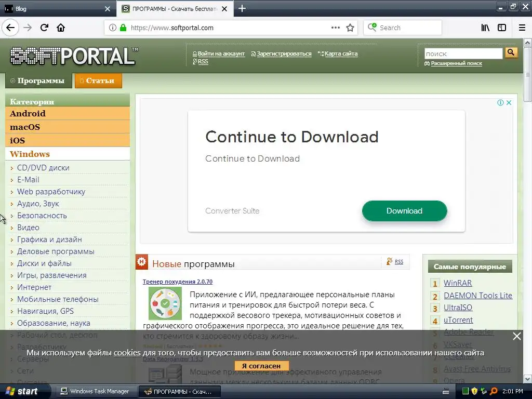
Task: Focus the site поиск input field
Action: (x=463, y=54)
